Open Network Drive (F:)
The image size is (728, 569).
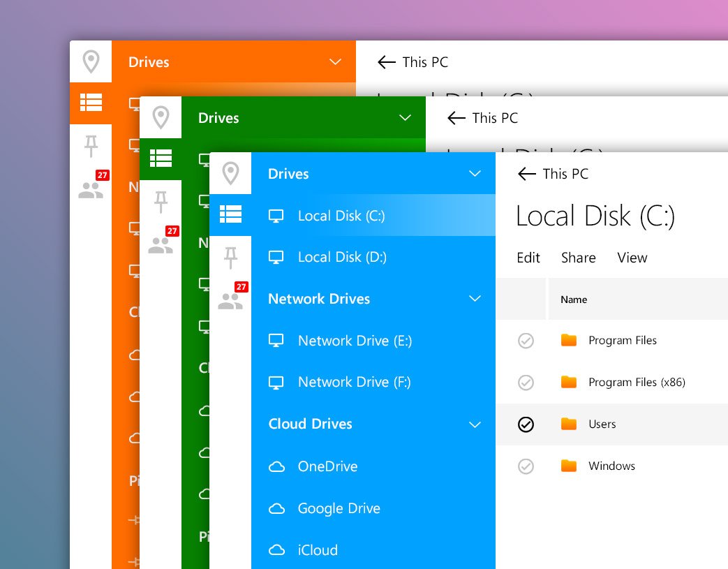[373, 383]
